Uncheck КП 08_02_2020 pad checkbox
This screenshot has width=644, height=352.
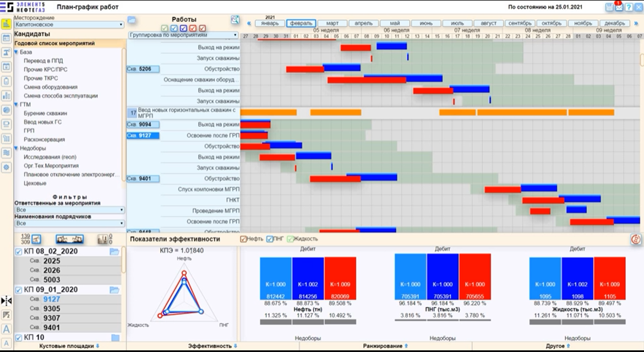(19, 252)
